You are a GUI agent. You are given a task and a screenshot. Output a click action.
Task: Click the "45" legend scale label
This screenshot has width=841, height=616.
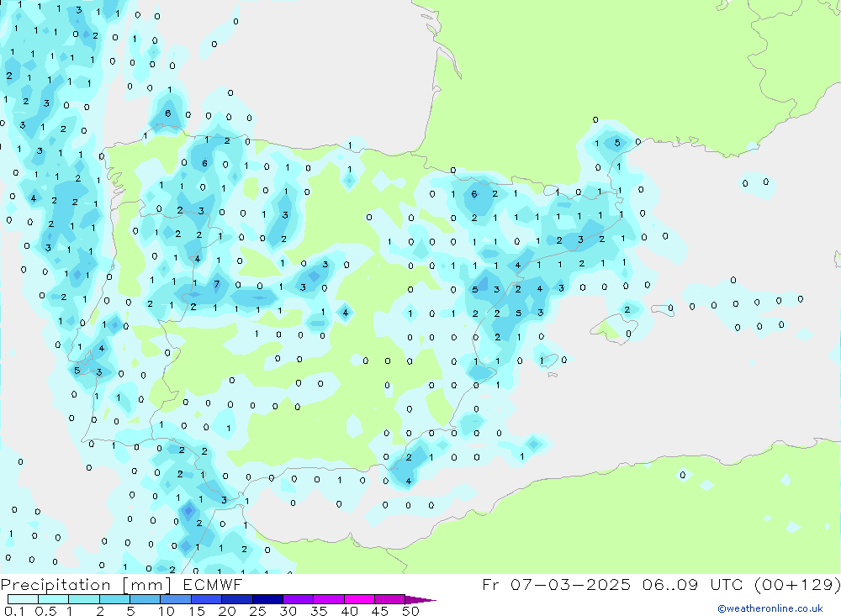click(380, 611)
